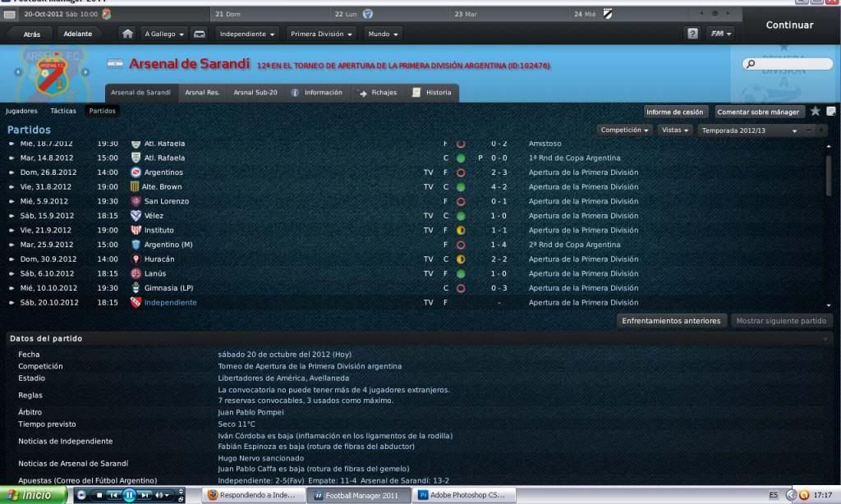841x504 pixels.
Task: Click the loss indicator for Gimnasia (LP) match
Action: click(x=461, y=288)
